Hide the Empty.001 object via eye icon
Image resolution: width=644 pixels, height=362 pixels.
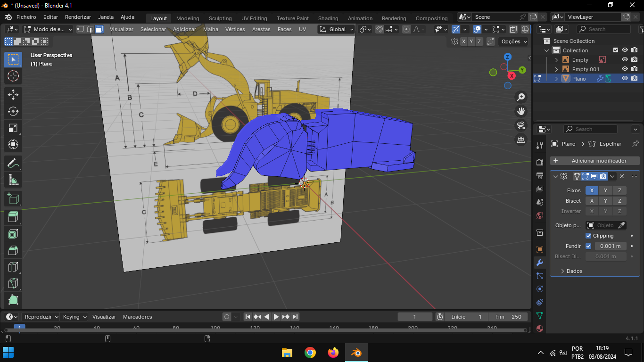(625, 69)
